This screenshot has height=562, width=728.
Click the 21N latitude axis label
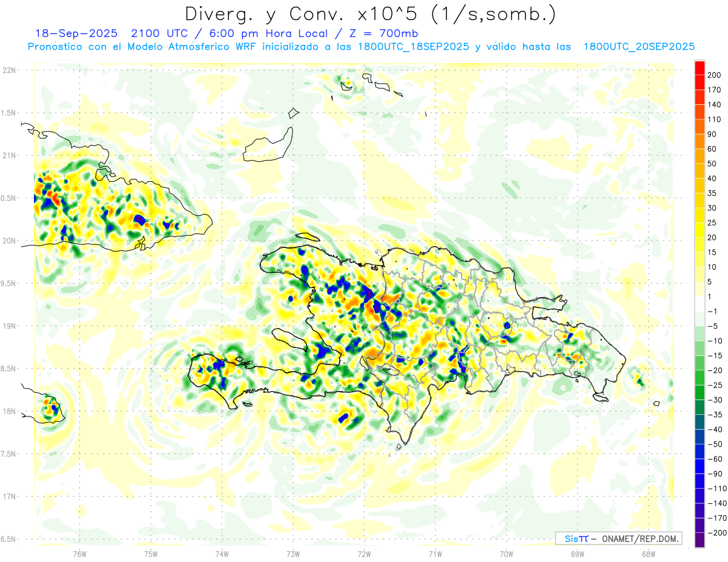point(9,156)
